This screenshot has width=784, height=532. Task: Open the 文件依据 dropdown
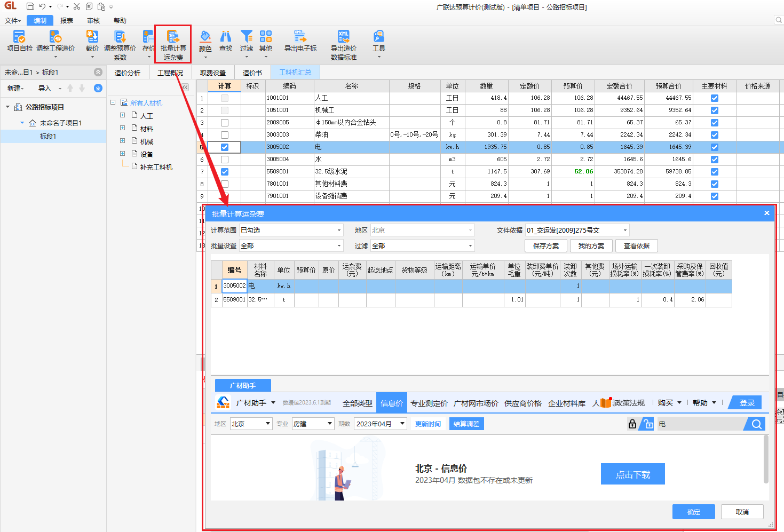click(x=577, y=231)
